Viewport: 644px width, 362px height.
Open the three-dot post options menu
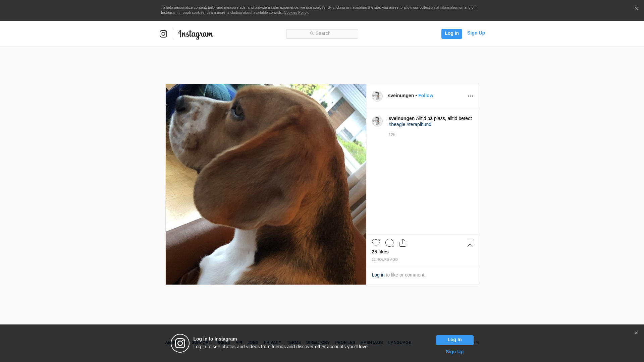click(x=470, y=96)
